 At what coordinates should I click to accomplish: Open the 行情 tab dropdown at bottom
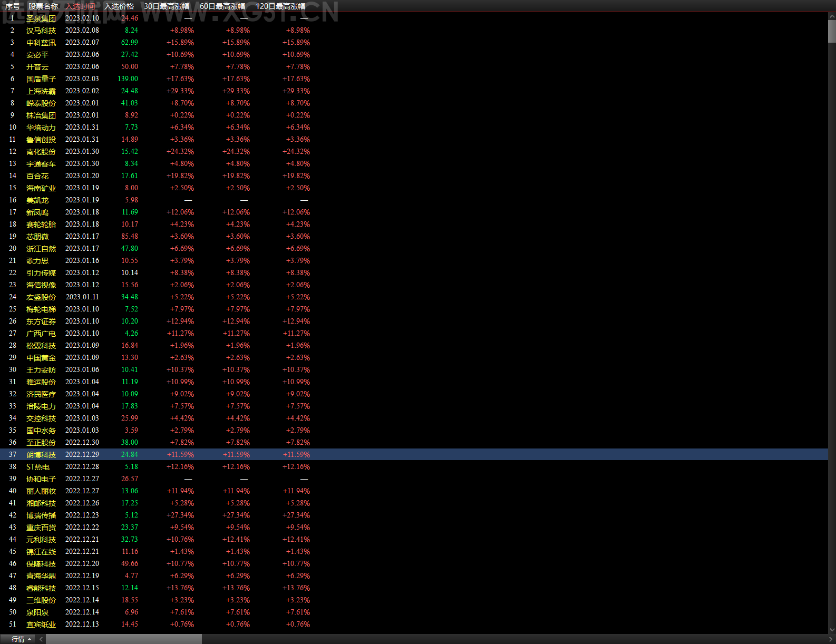point(22,639)
